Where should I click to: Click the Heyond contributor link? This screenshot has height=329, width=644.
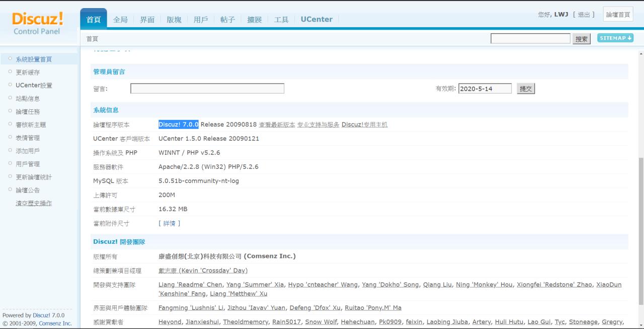[171, 322]
